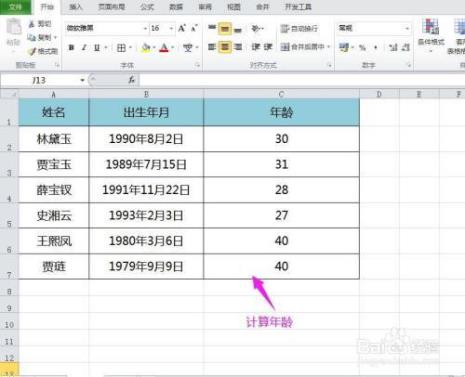The width and height of the screenshot is (465, 377).
Task: Toggle right text alignment
Action: pos(238,47)
